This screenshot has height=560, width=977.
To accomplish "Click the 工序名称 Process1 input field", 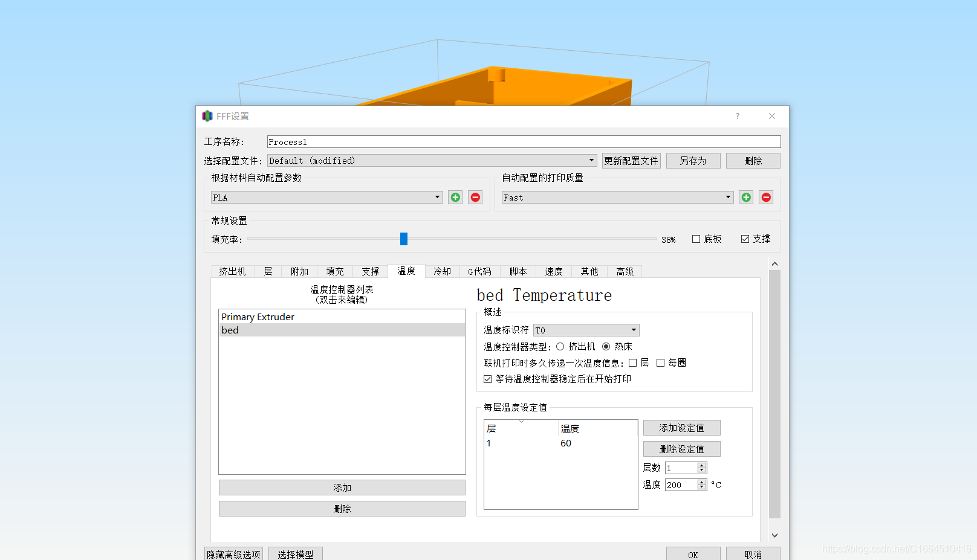I will point(524,142).
